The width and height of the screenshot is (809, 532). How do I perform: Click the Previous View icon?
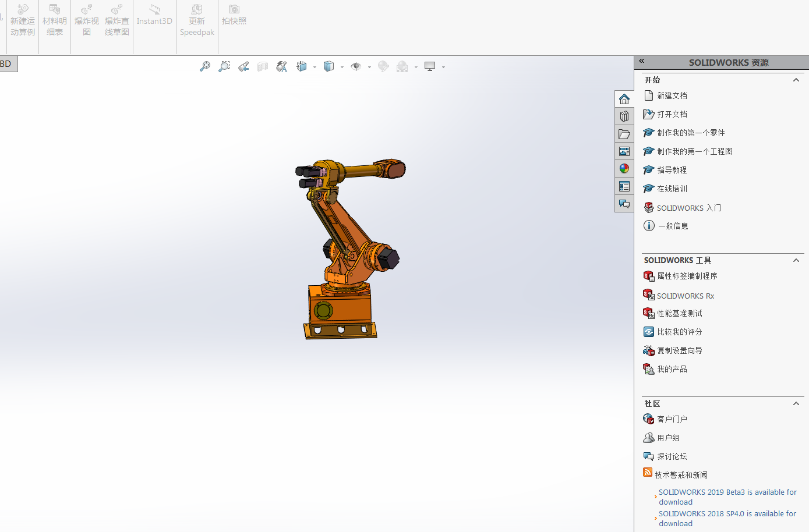point(243,67)
